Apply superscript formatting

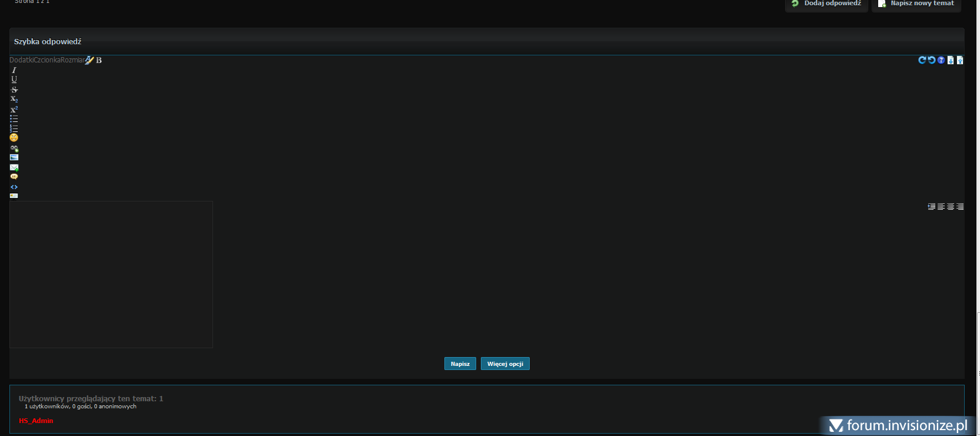(14, 109)
